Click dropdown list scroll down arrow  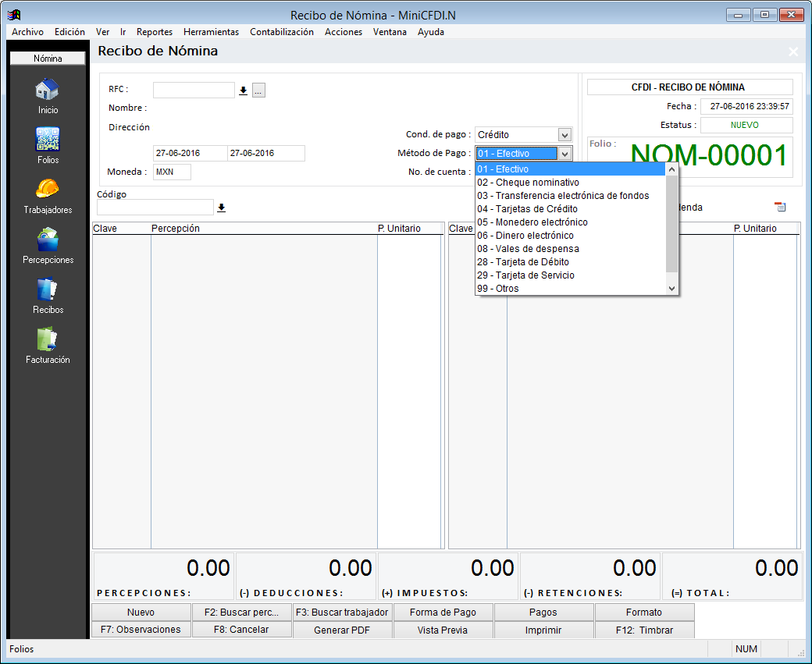point(671,289)
